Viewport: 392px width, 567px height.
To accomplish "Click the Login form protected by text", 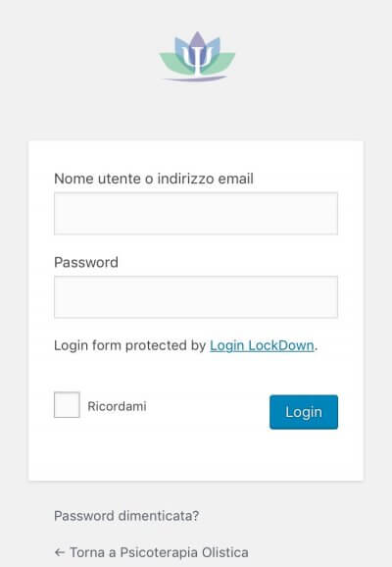I will coord(129,345).
